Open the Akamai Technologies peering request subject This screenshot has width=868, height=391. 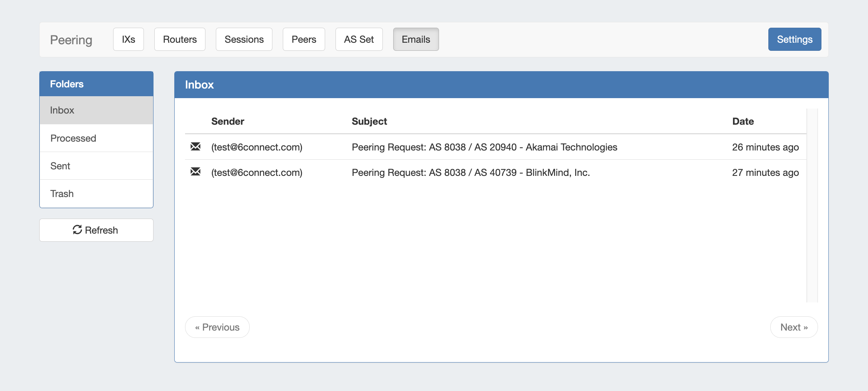(x=484, y=147)
